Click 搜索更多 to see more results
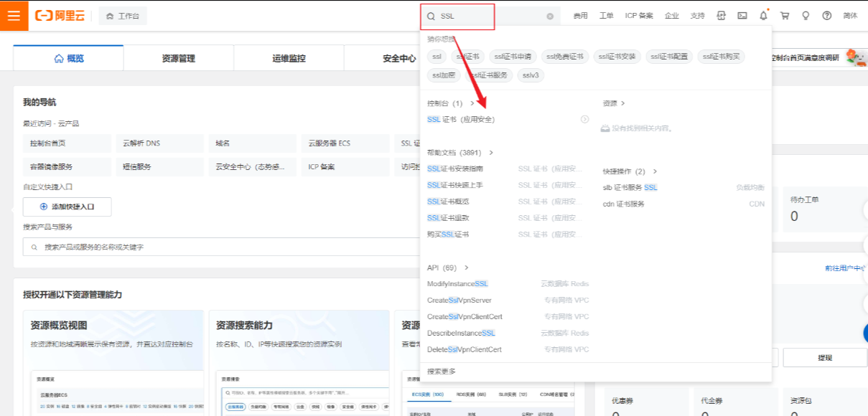This screenshot has width=868, height=416. tap(442, 372)
